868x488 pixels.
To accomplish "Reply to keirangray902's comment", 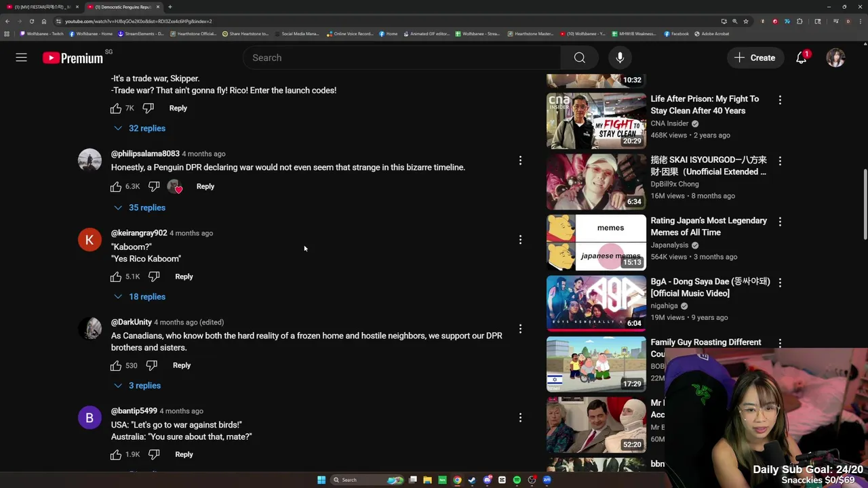I will [x=184, y=277].
